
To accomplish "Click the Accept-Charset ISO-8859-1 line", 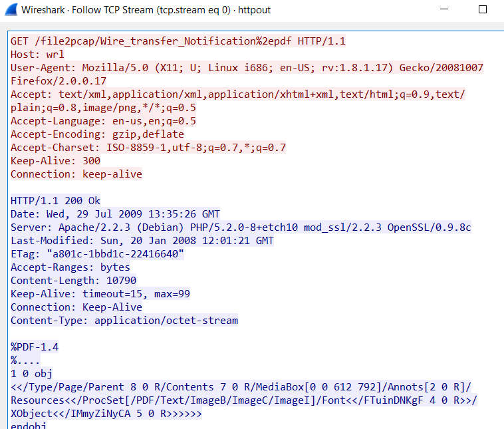I will point(148,148).
